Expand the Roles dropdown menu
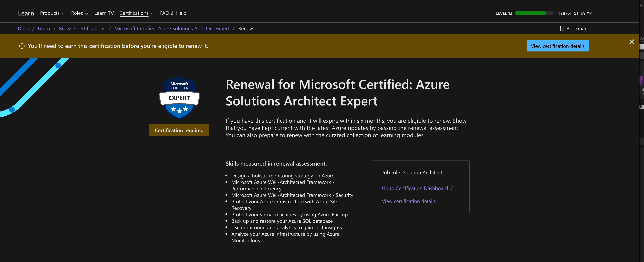 click(79, 13)
